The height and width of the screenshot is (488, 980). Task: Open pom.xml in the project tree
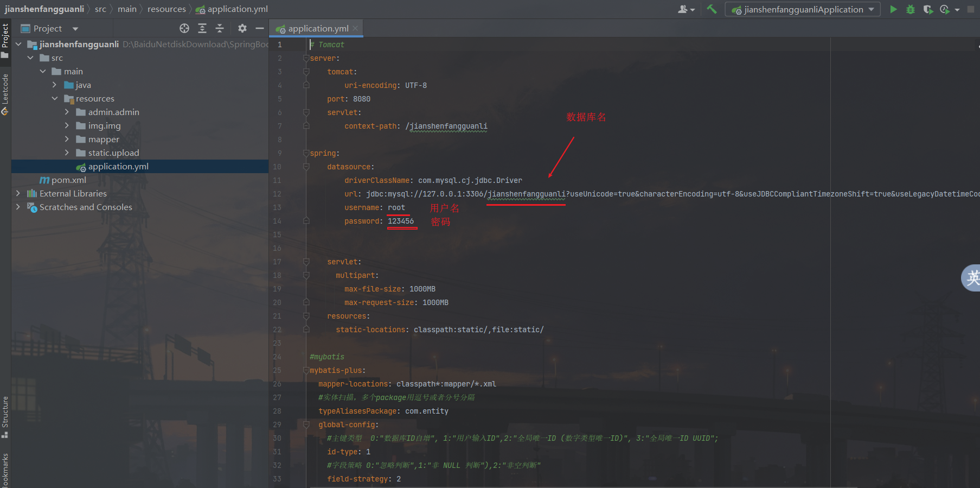coord(68,180)
